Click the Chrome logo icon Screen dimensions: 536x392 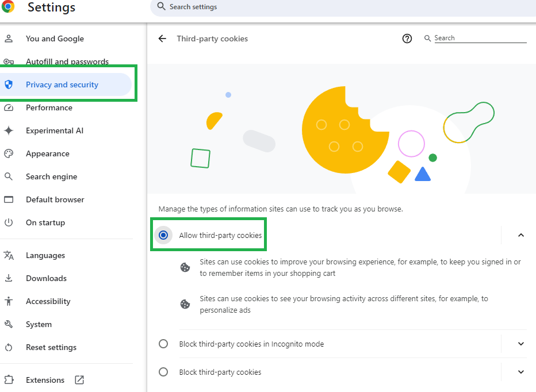[x=8, y=7]
